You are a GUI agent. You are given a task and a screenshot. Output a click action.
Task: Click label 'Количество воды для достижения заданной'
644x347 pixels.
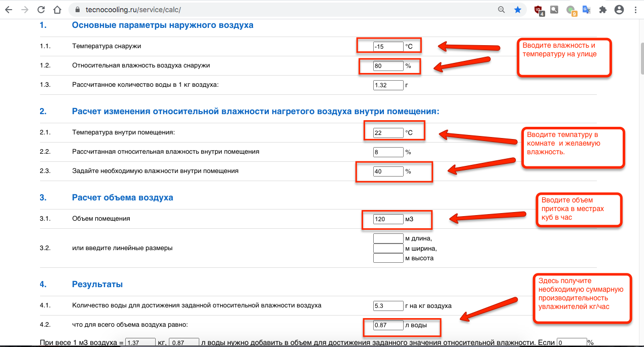(x=197, y=305)
